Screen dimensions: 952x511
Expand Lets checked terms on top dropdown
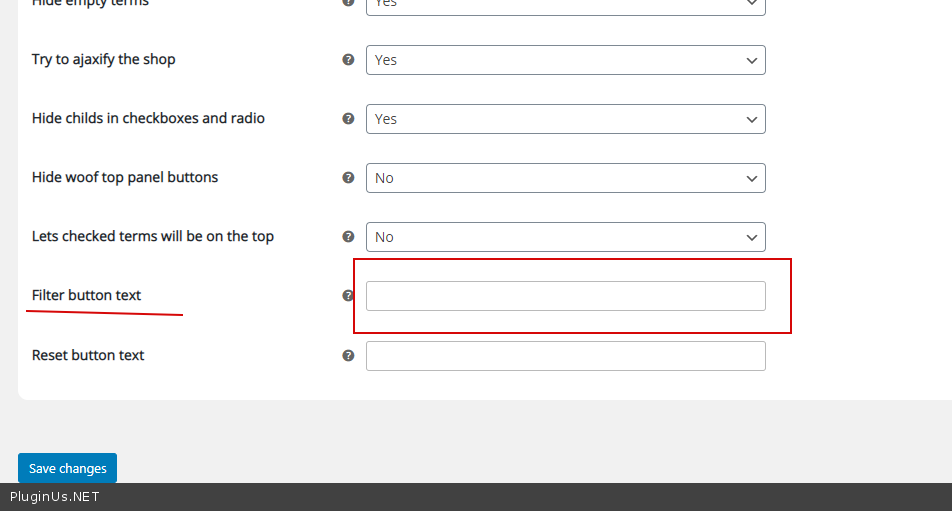(x=565, y=237)
